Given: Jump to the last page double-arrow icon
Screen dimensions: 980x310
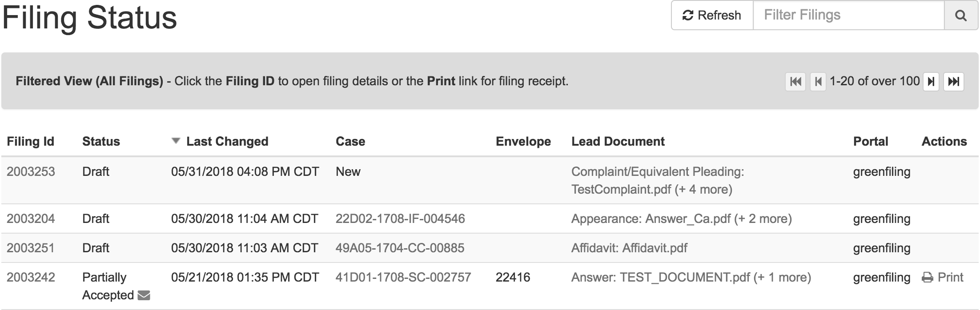Looking at the screenshot, I should 954,81.
